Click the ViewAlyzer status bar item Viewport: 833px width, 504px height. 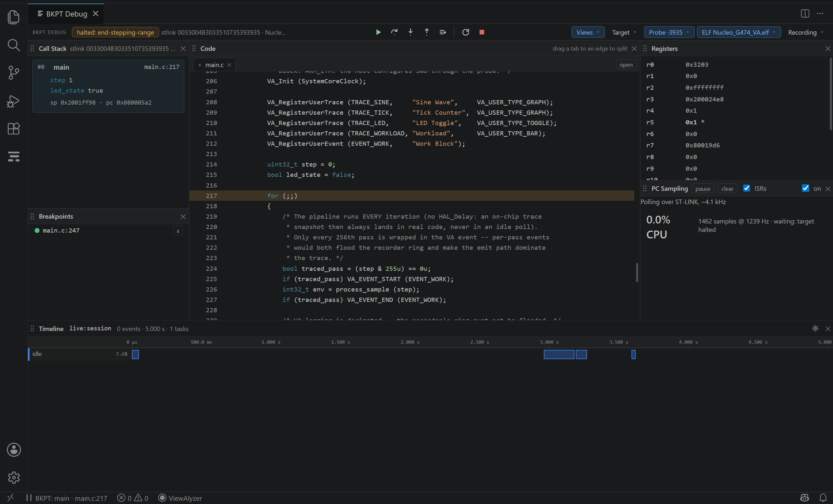click(180, 498)
